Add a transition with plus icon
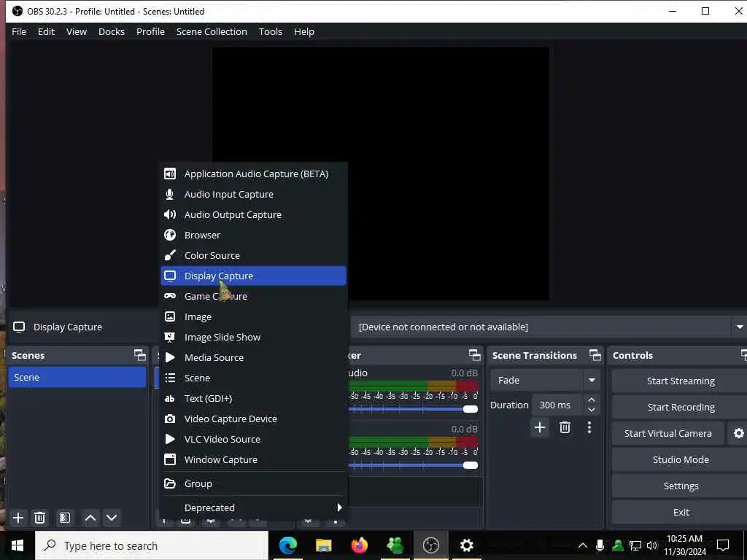The image size is (747, 560). tap(540, 427)
